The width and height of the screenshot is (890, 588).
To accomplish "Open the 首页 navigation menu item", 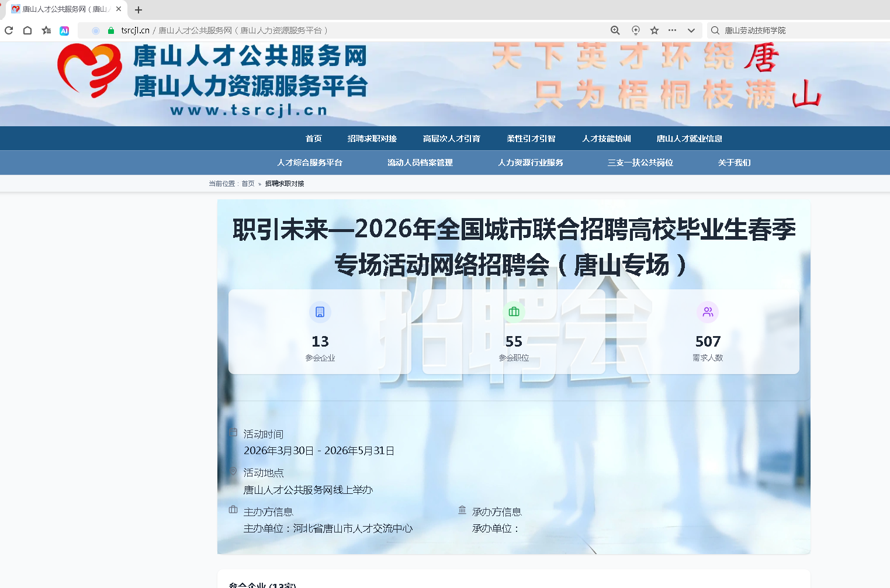I will pyautogui.click(x=313, y=139).
